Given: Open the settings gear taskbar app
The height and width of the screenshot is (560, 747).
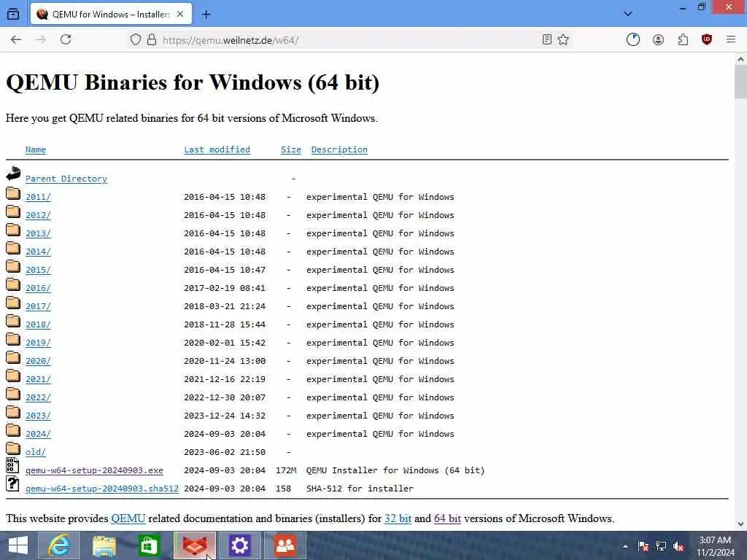Looking at the screenshot, I should pyautogui.click(x=239, y=545).
